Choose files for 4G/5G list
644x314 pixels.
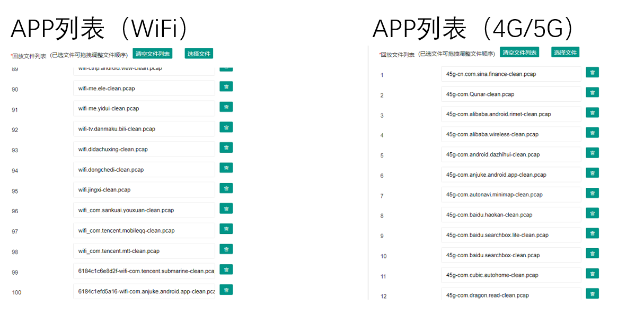[565, 53]
